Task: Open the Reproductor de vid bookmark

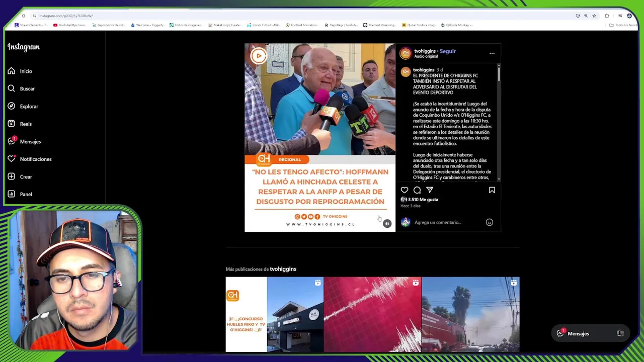Action: coord(109,25)
